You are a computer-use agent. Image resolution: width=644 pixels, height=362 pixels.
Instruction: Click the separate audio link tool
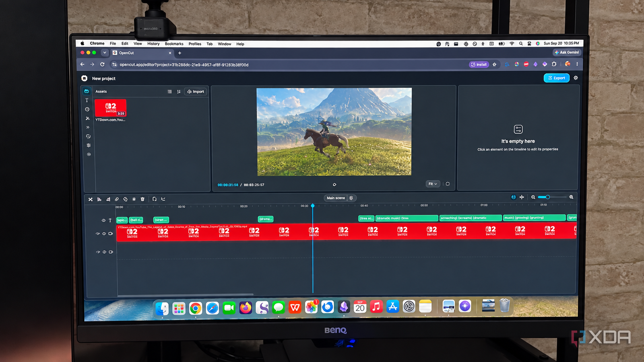[x=117, y=199]
